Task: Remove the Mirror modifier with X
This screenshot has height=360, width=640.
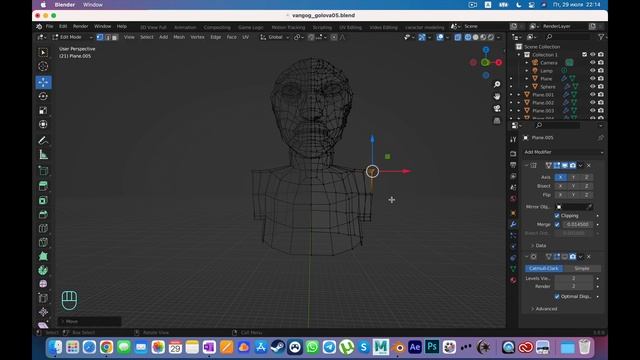Action: pyautogui.click(x=589, y=165)
